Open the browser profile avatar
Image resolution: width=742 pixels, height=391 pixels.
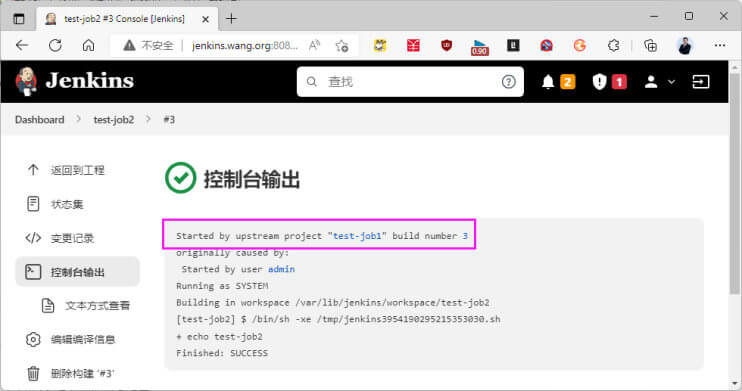(685, 45)
